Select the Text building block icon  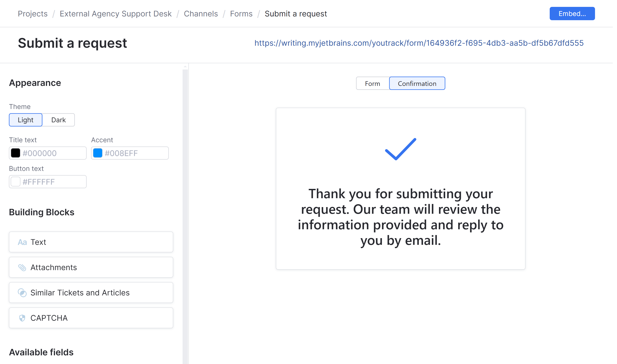(x=22, y=242)
